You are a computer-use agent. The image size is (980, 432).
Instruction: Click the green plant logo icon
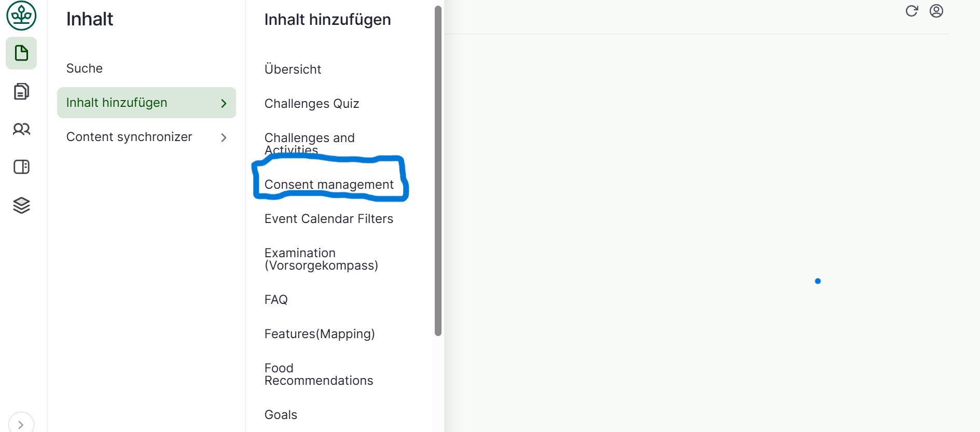click(x=21, y=16)
